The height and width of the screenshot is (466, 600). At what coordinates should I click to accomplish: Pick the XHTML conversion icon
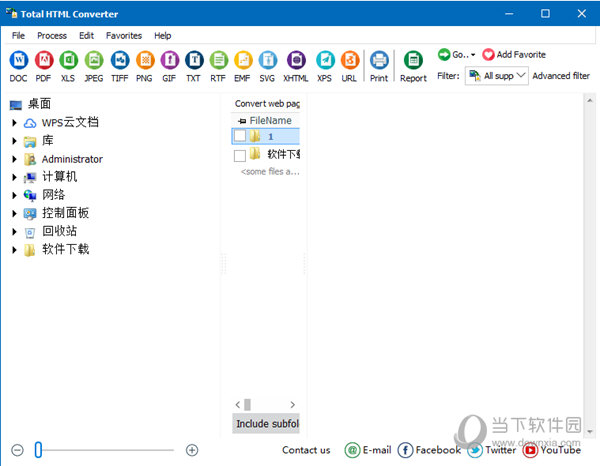296,60
